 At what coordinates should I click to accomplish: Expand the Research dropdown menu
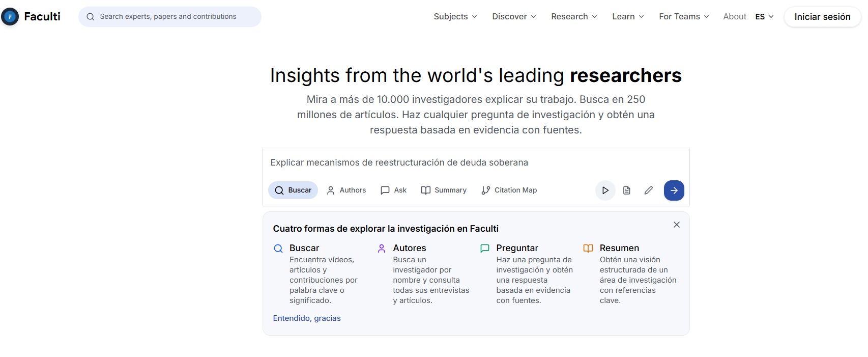pyautogui.click(x=574, y=17)
